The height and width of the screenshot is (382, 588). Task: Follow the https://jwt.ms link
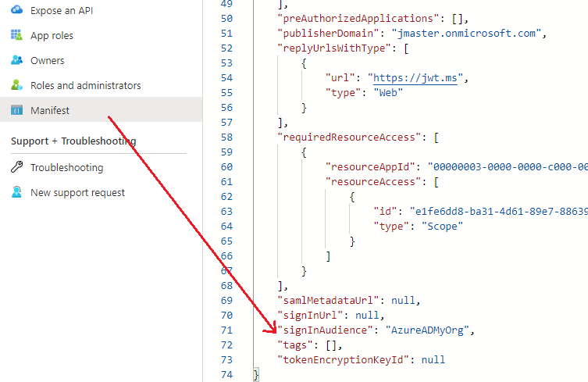coord(415,78)
